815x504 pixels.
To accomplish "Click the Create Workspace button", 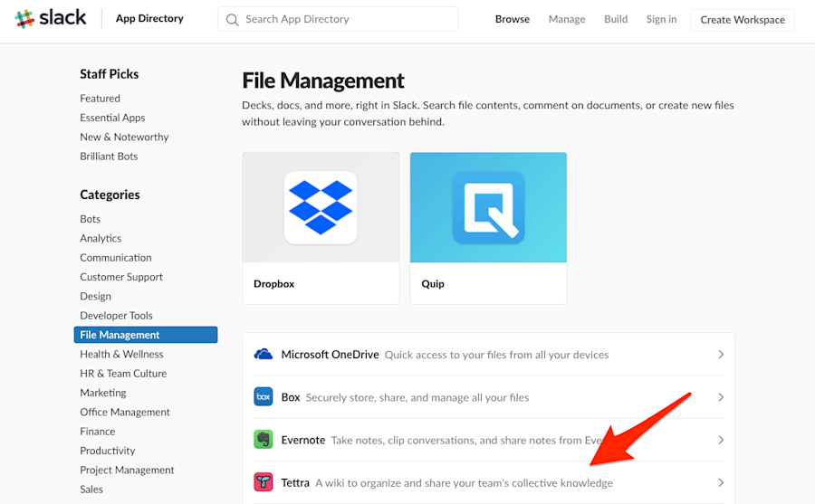I will click(743, 20).
